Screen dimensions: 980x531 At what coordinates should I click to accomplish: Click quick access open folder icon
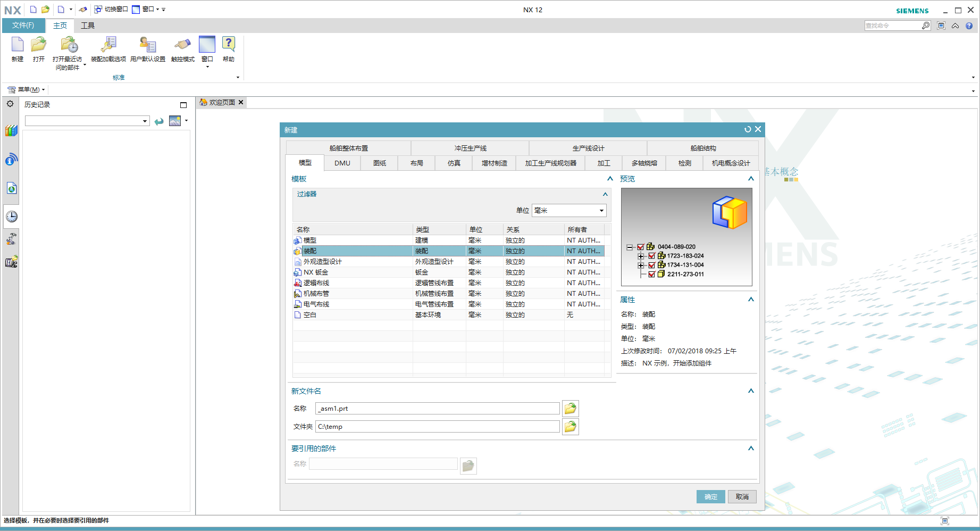click(46, 9)
